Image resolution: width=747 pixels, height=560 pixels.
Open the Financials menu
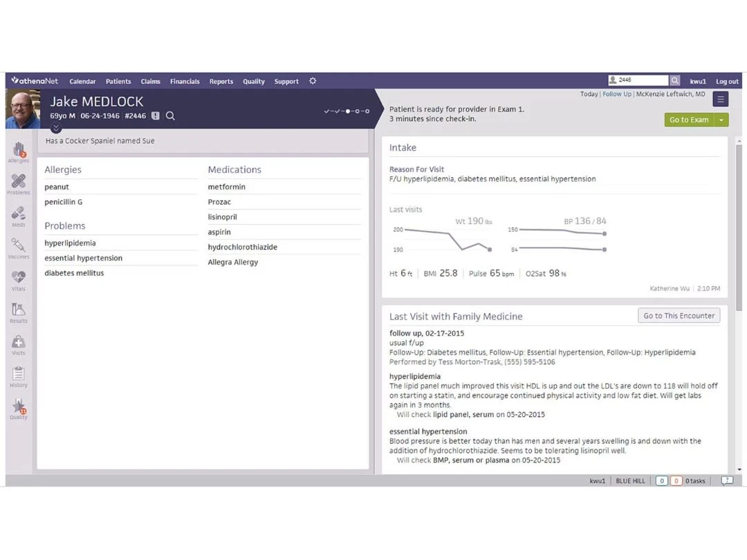tap(185, 82)
